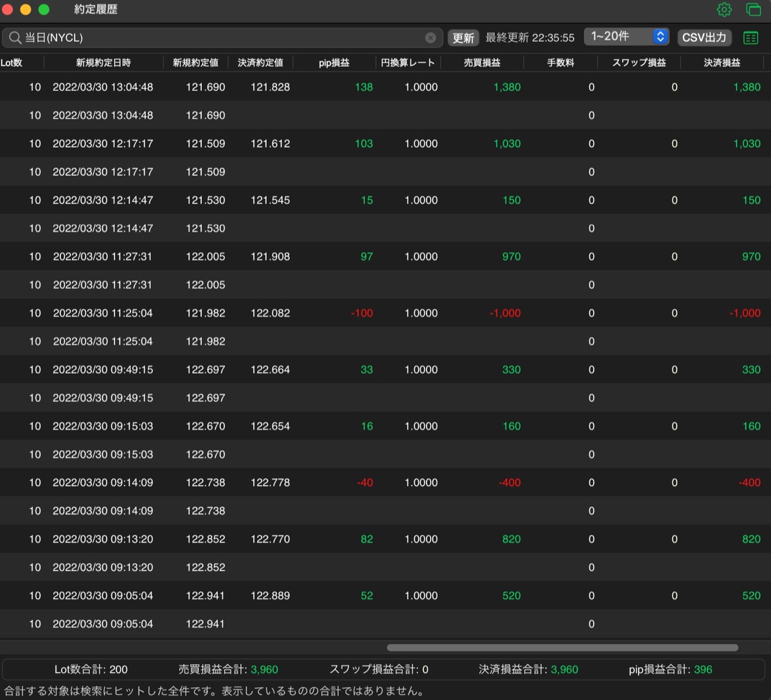The width and height of the screenshot is (771, 700).
Task: Sort by the 手数料 column header
Action: point(560,62)
